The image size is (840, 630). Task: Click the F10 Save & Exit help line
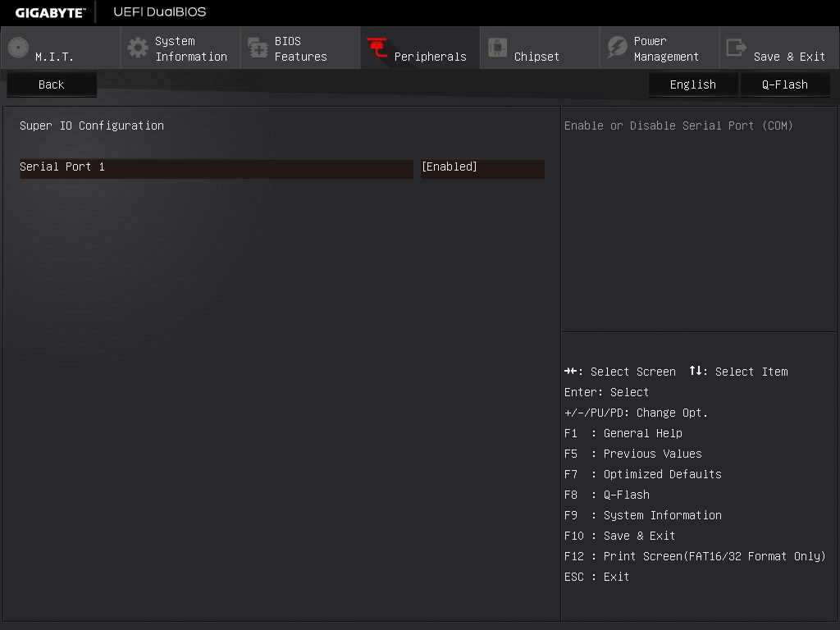click(x=619, y=536)
